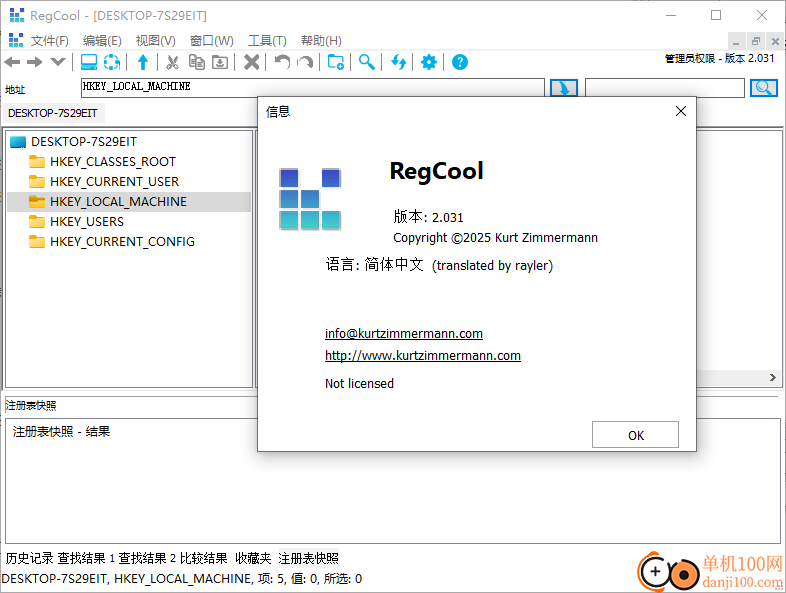Select HKEY_CLASSES_ROOT in the tree
Viewport: 786px width, 593px height.
(x=113, y=162)
